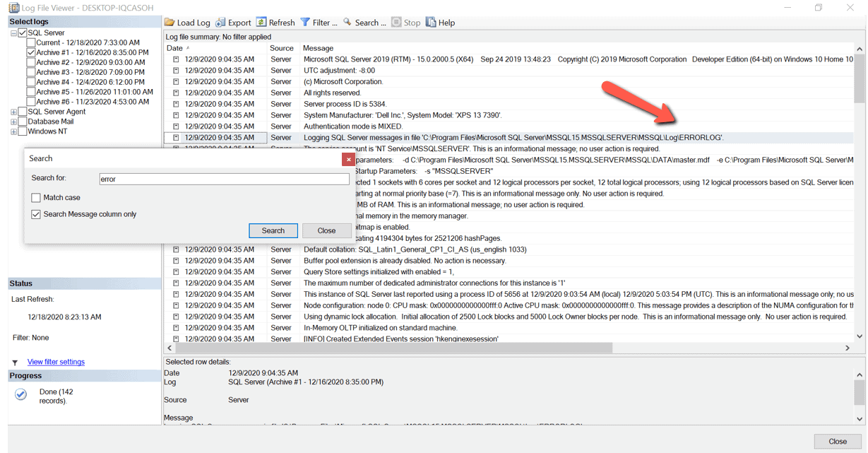Check the Current - 12/18/2020 log checkbox

tap(31, 42)
